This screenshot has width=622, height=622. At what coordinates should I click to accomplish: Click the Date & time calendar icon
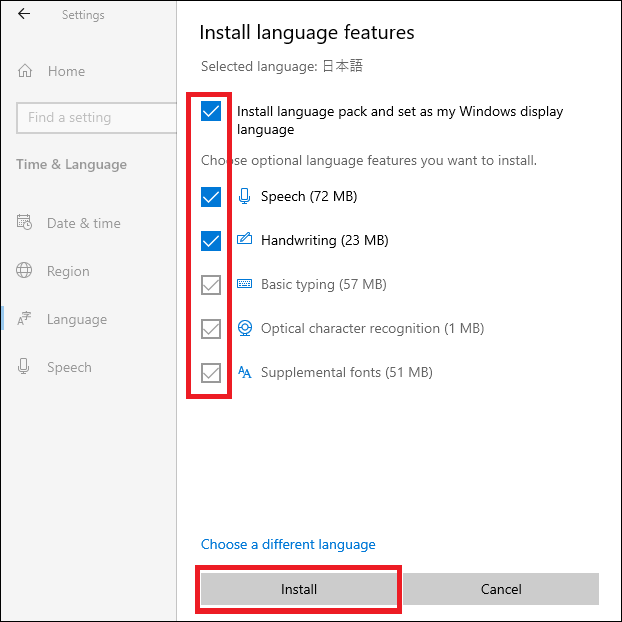(x=25, y=223)
